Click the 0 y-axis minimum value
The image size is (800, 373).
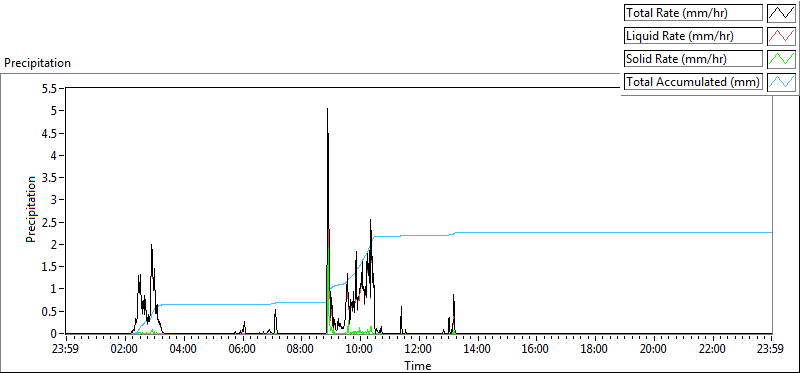(x=55, y=333)
